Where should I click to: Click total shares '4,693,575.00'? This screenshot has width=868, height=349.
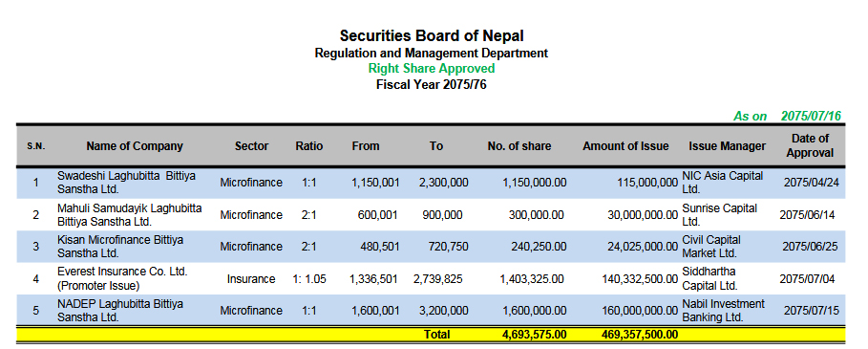(534, 334)
